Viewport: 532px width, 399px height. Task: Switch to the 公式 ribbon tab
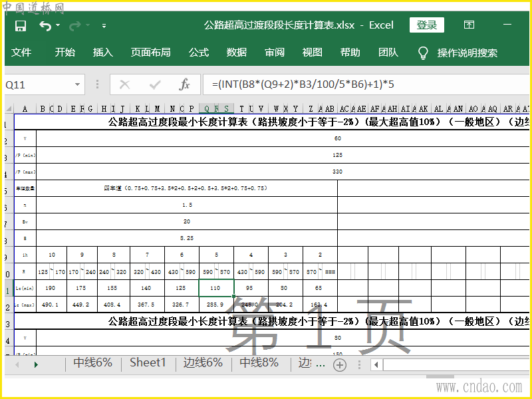point(199,53)
